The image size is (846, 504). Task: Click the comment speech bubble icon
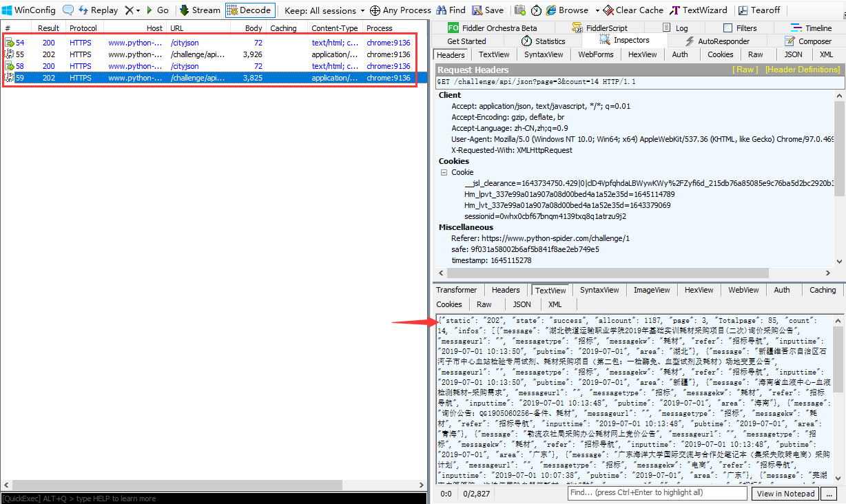coord(68,10)
